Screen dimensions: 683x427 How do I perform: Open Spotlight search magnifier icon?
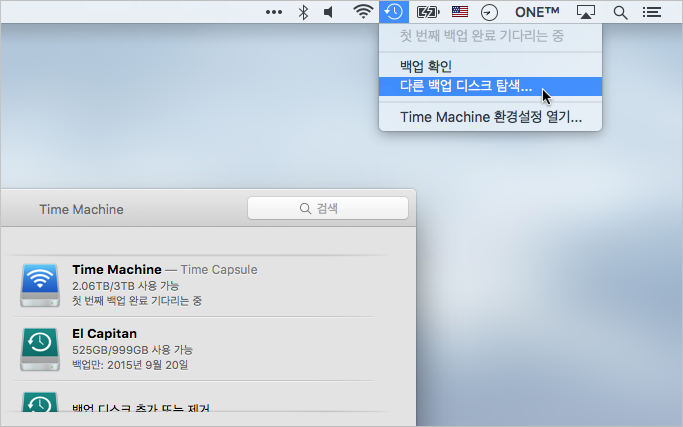point(620,13)
